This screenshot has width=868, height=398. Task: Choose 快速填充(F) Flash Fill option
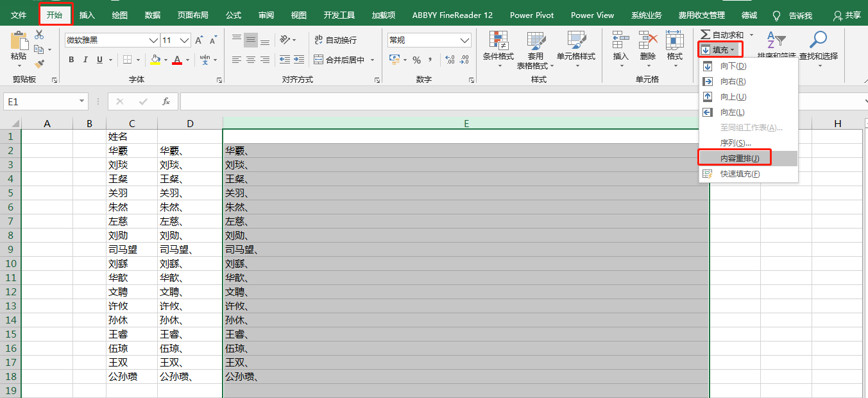click(x=748, y=174)
